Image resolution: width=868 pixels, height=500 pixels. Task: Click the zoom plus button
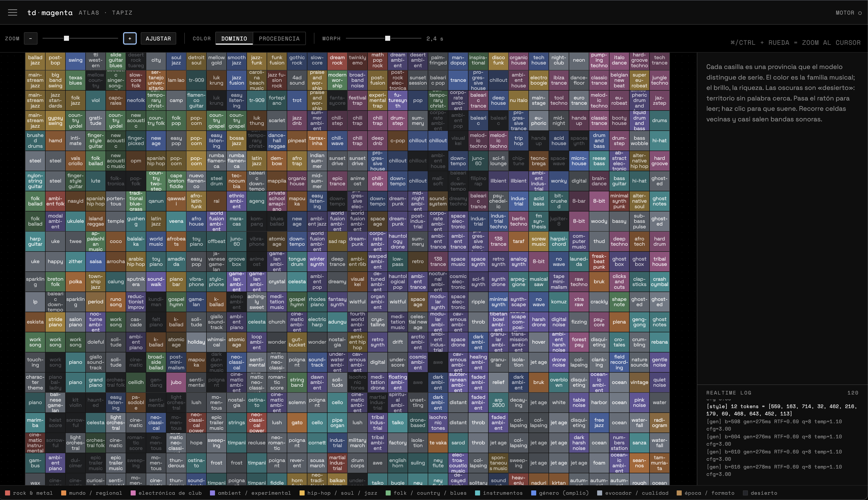coord(130,39)
